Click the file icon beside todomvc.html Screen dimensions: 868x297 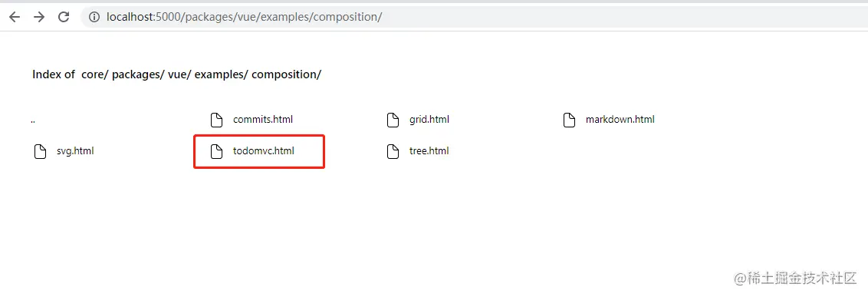216,151
